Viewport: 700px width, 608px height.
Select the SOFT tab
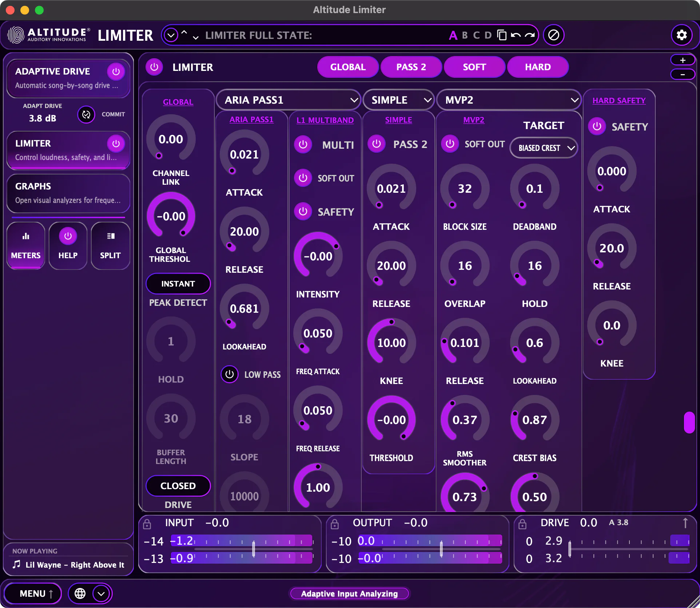point(474,67)
